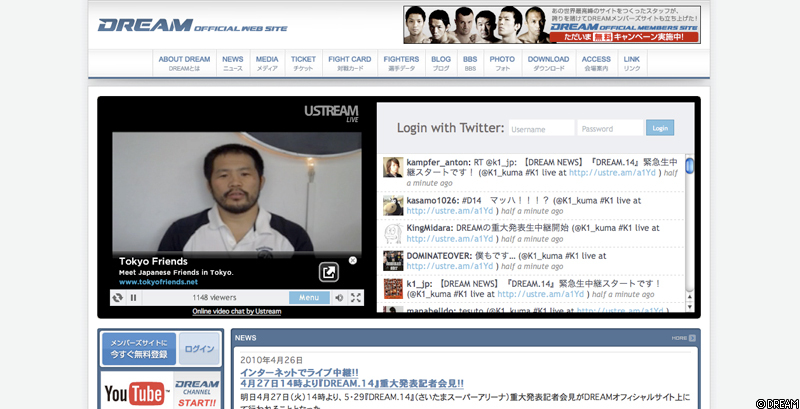Click the 2010年4月26日 news date
Image resolution: width=800 pixels, height=409 pixels.
(x=271, y=360)
